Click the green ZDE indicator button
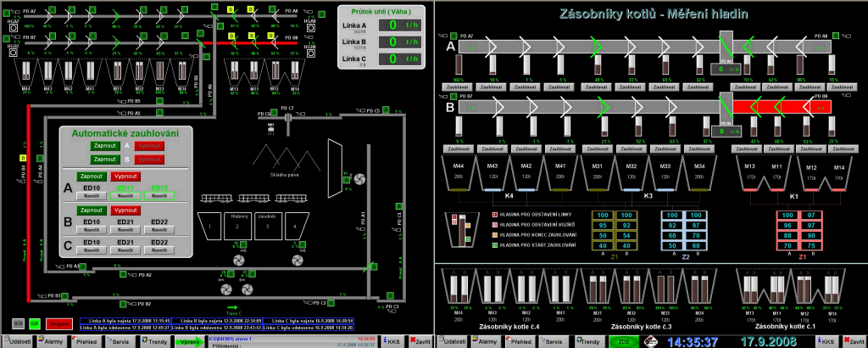The image size is (868, 348). coord(623,340)
